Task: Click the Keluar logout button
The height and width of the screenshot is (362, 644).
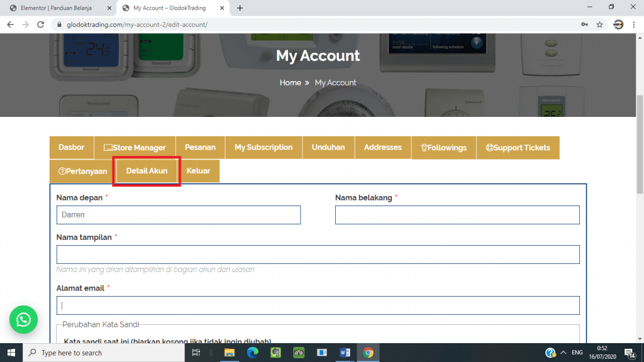Action: click(x=198, y=171)
